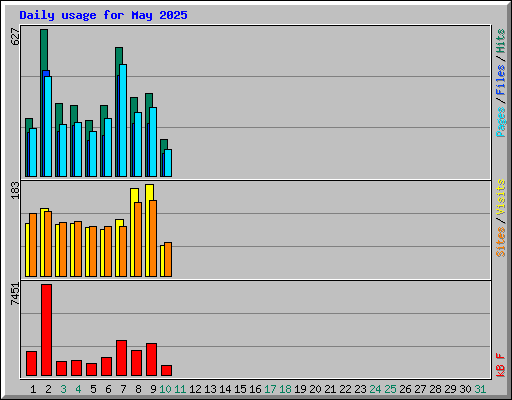
Task: Click day 2 on the x-axis
Action: 48,389
